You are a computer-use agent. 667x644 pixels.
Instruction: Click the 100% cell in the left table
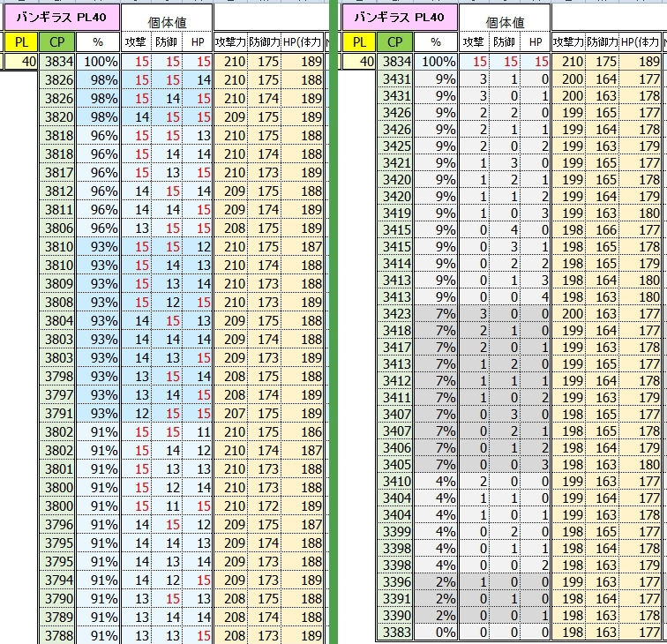coord(98,62)
